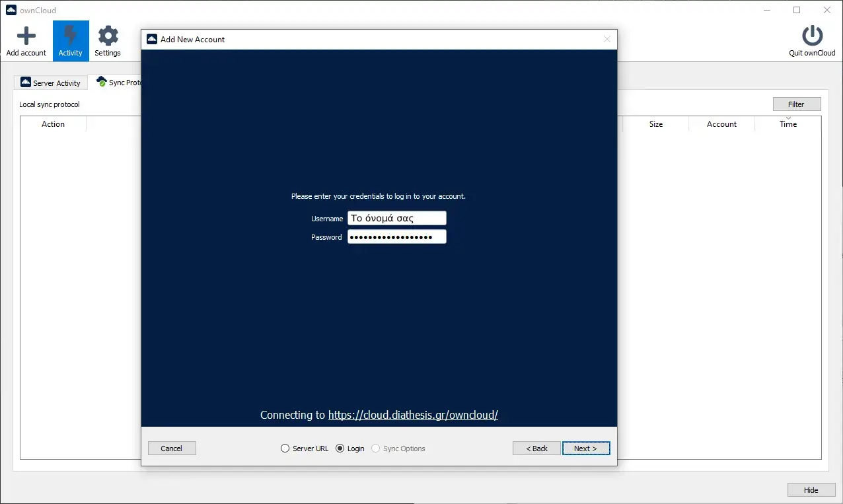Click the Sync Protocol tab cloud icon
843x504 pixels.
tap(102, 82)
